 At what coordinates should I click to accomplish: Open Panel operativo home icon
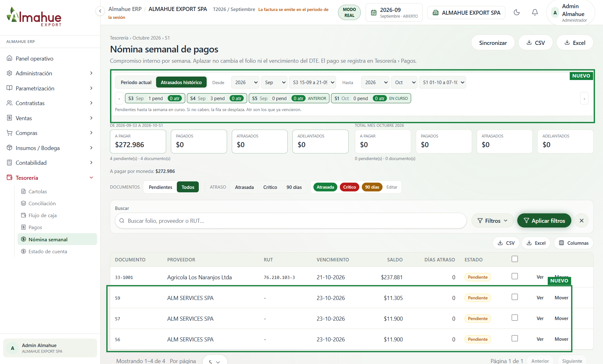click(x=9, y=58)
